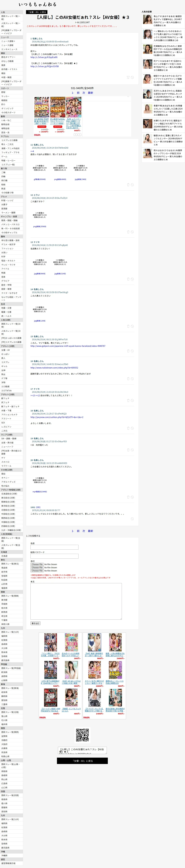Image resolution: width=185 pixels, height=868 pixels.
Task: Open gif画像(850KB) link in post 11
Action: [x=40, y=179]
